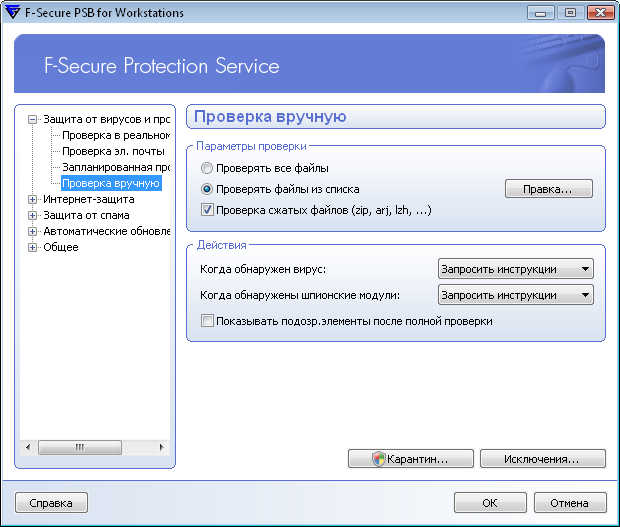620x527 pixels.
Task: Open the 'Исключения...' button
Action: [542, 459]
